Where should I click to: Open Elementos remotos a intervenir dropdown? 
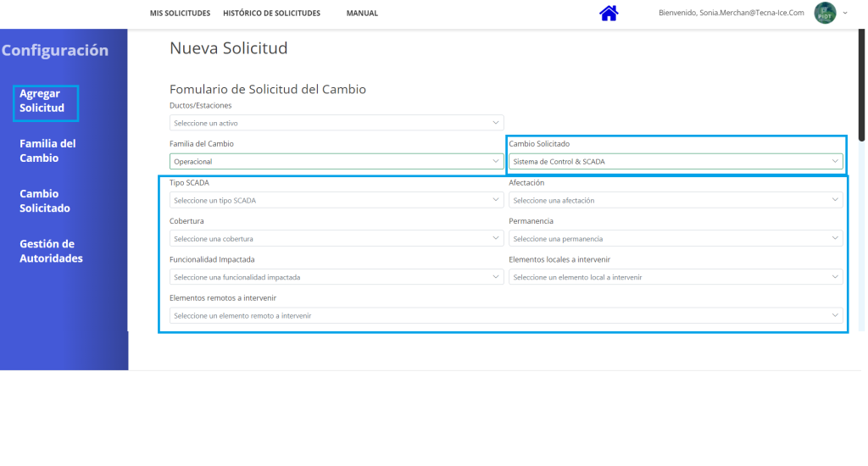506,315
